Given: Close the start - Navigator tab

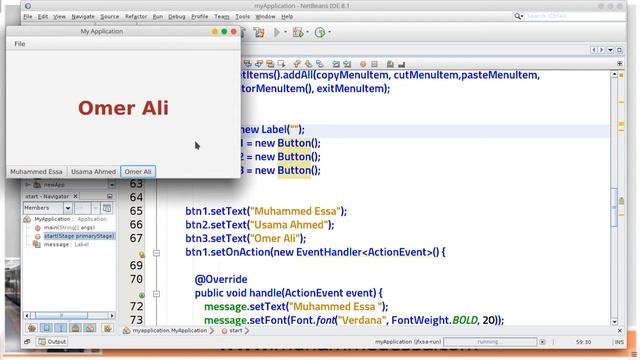Looking at the screenshot, I should 75,196.
